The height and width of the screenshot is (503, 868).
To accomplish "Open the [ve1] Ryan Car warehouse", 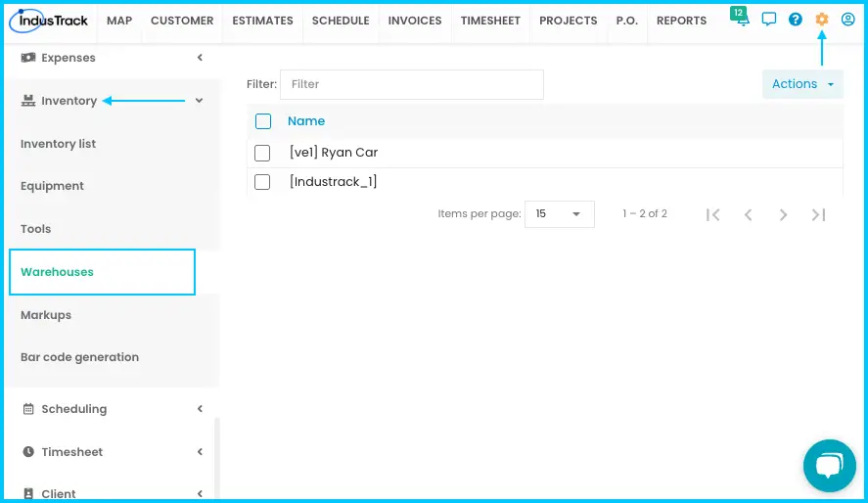I will click(x=334, y=153).
